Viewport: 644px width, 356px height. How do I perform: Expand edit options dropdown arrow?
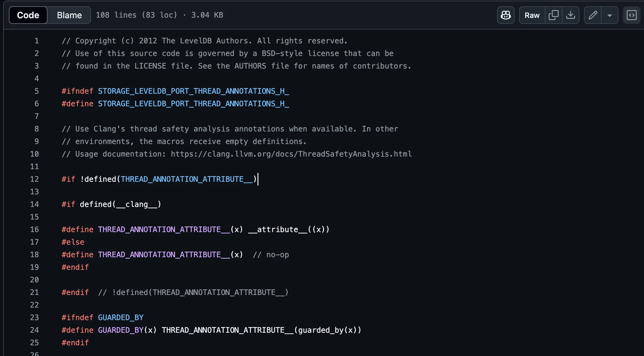610,15
